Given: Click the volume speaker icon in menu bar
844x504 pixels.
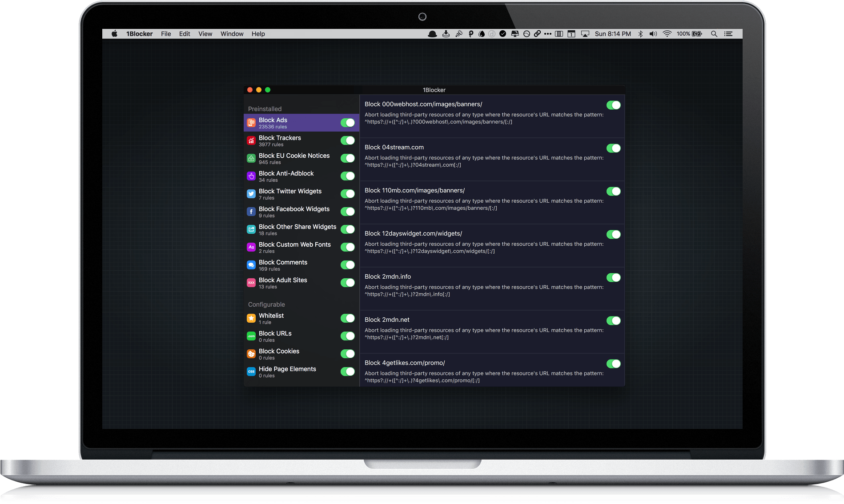Looking at the screenshot, I should (653, 34).
